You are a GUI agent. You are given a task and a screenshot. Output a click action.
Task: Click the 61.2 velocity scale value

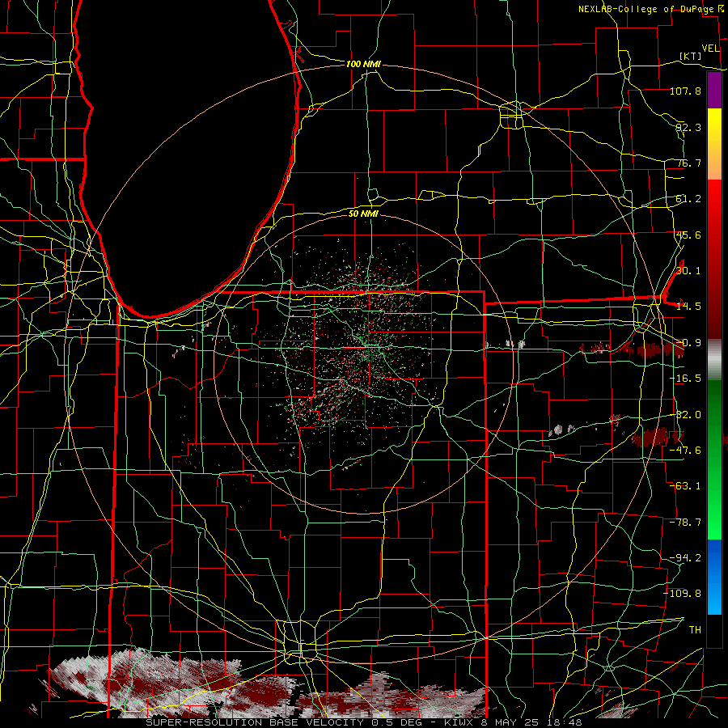pos(688,199)
